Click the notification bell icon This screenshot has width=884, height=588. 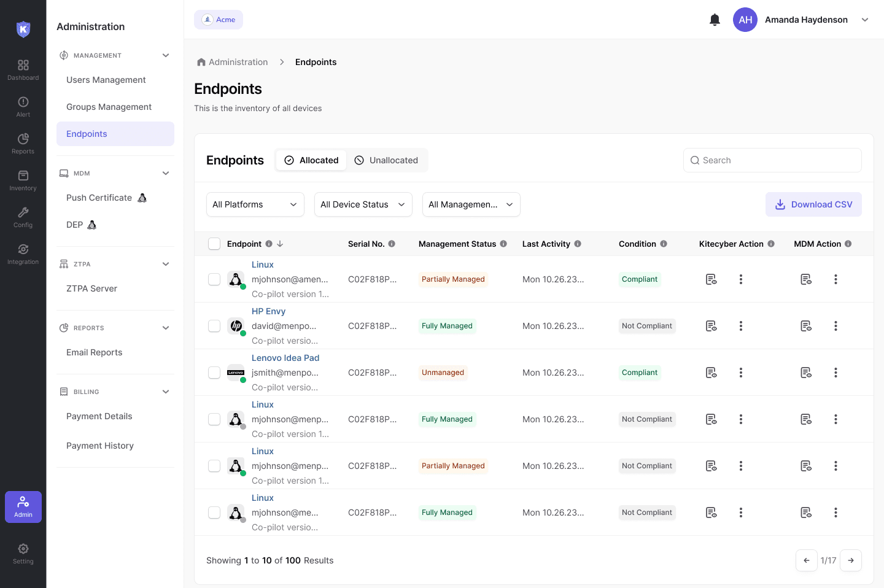click(715, 20)
